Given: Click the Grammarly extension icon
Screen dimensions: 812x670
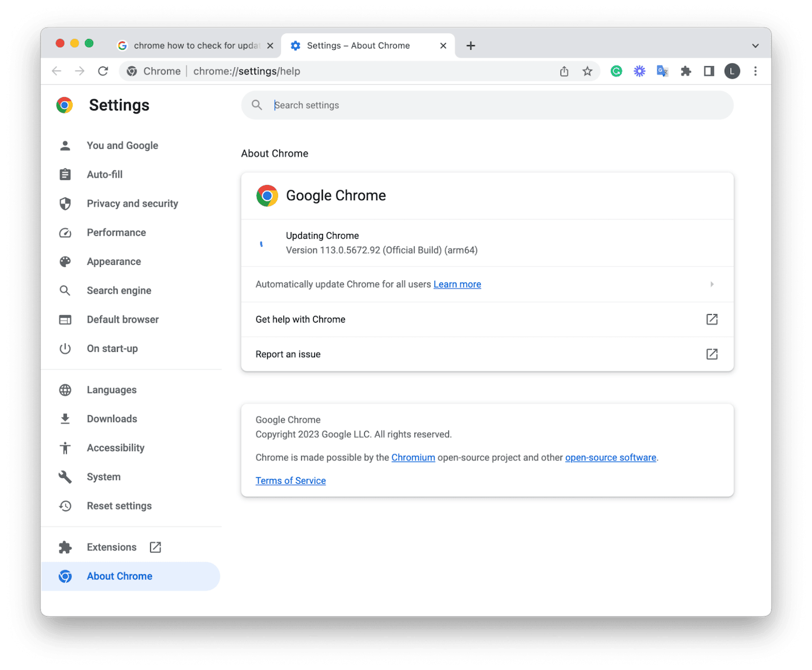Looking at the screenshot, I should (x=616, y=71).
